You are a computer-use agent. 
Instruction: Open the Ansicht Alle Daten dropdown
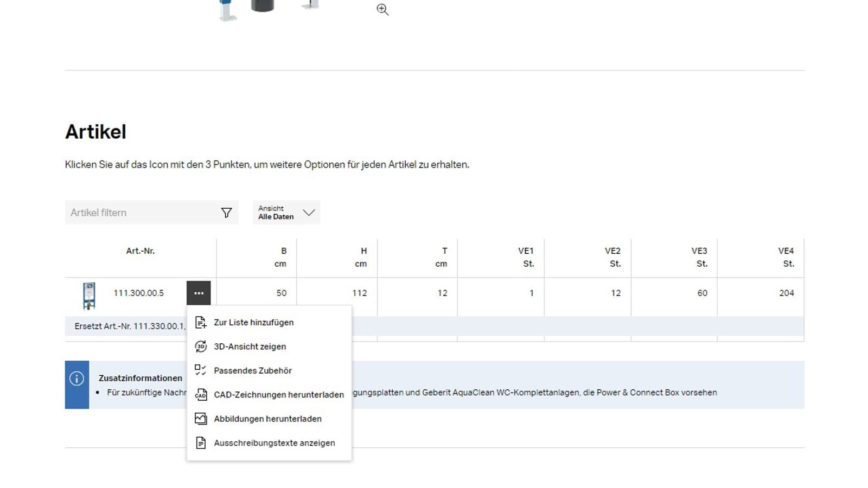click(286, 213)
